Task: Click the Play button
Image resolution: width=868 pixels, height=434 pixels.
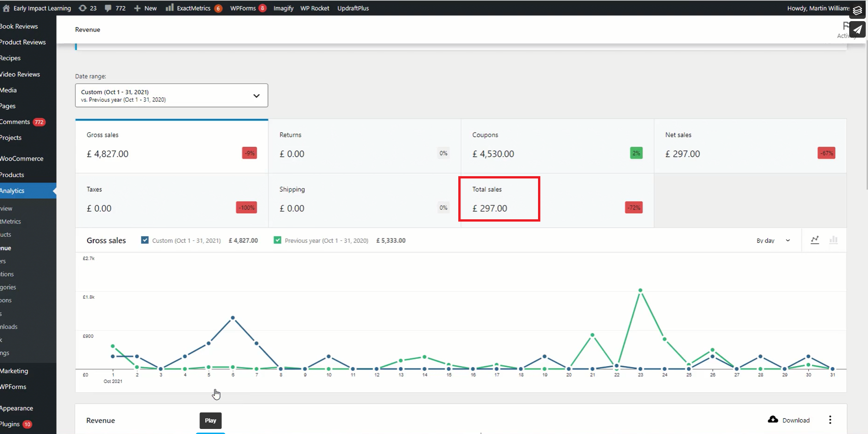Action: click(210, 420)
